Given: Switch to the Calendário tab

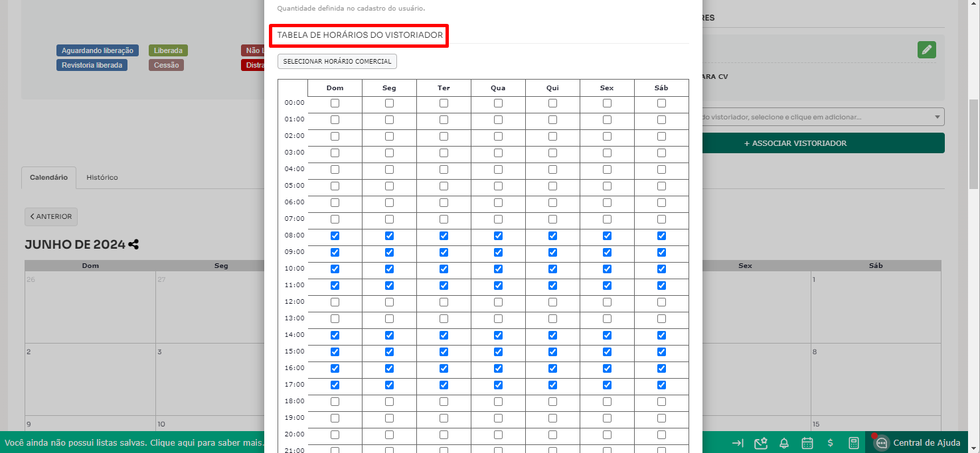Looking at the screenshot, I should 48,177.
